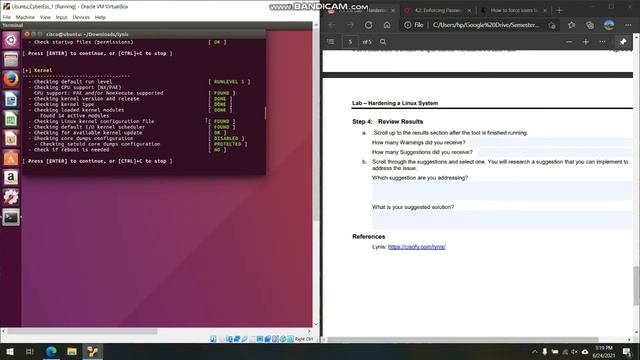Go forward in Edge browser
This screenshot has height=360, width=640.
pos(350,25)
